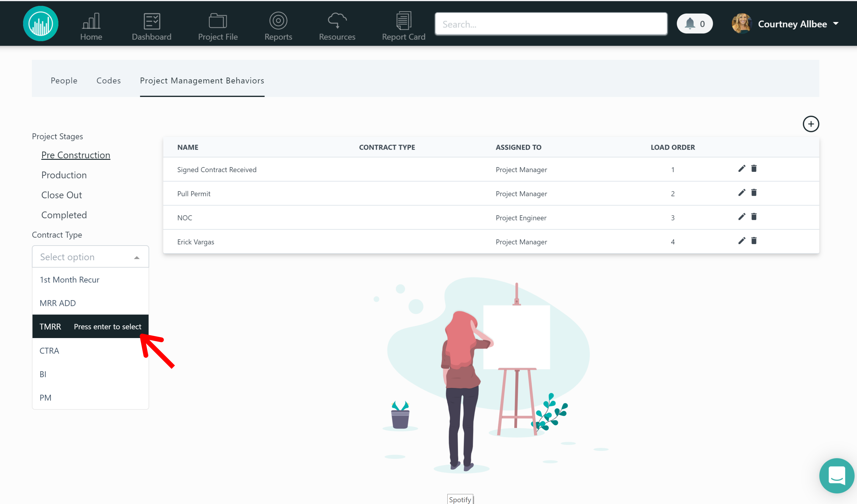Image resolution: width=857 pixels, height=504 pixels.
Task: Select the Production stage
Action: (64, 175)
